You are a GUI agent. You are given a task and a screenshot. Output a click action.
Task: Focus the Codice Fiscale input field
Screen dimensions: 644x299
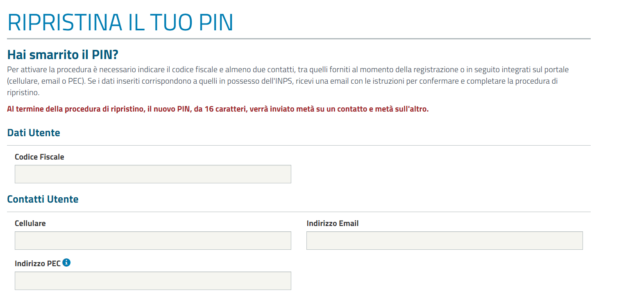tap(153, 174)
